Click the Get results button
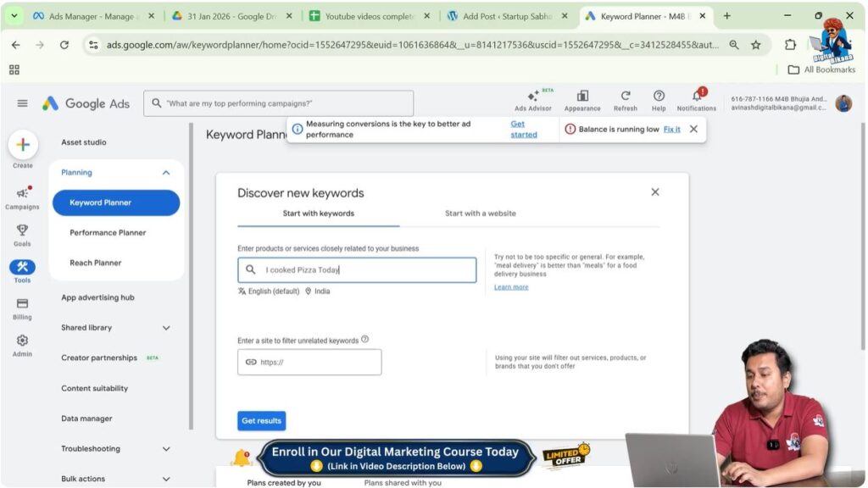This screenshot has height=488, width=868. (261, 420)
